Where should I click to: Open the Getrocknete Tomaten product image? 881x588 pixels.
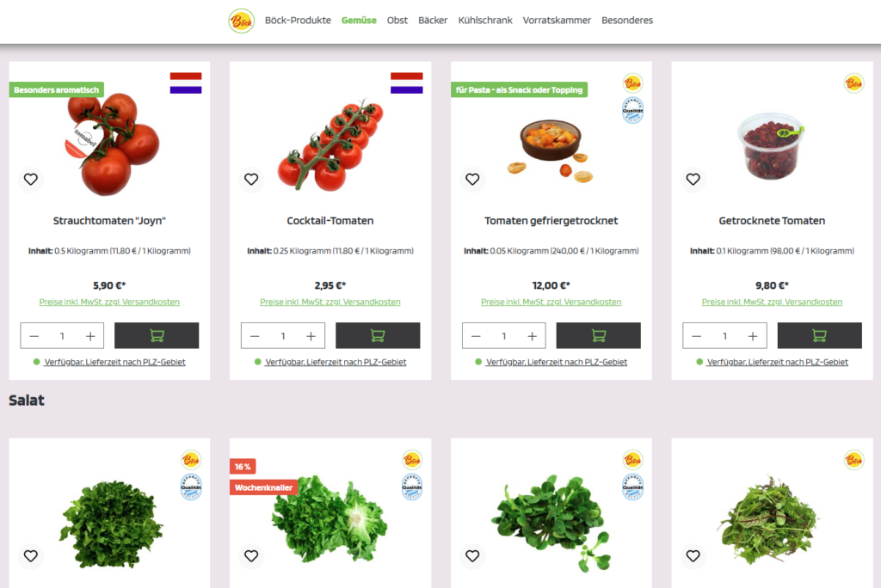pos(772,146)
